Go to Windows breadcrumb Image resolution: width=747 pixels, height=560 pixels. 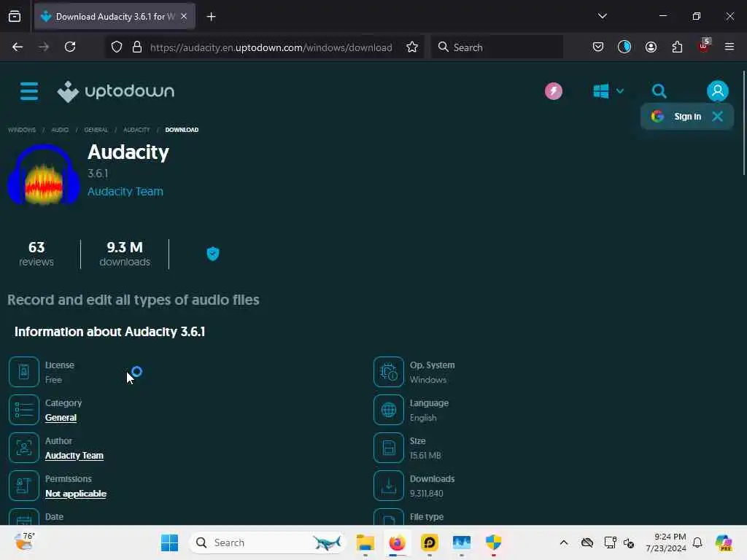pos(22,130)
